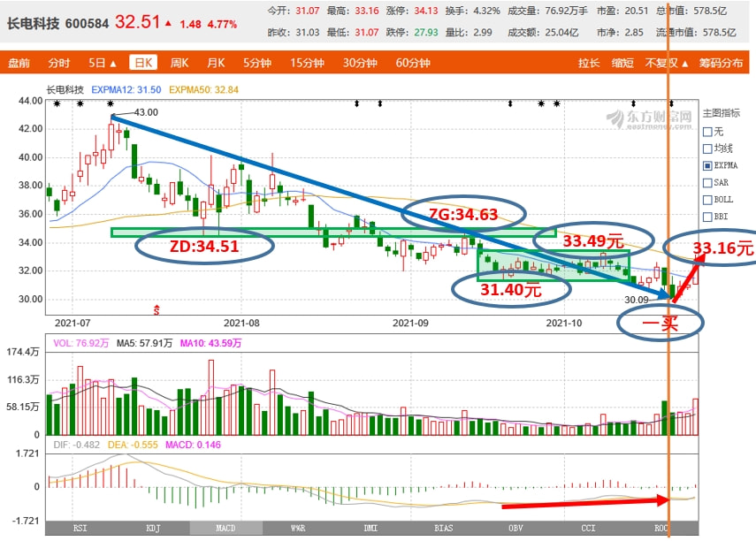Screen dimensions: 756x541
Task: Switch to the 月K monthly tab
Action: coord(216,63)
